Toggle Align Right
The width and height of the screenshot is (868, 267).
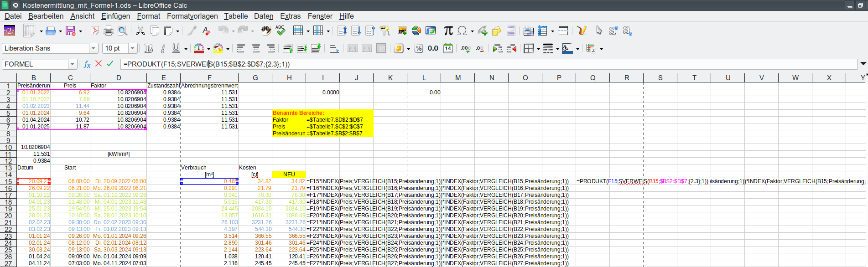point(270,48)
